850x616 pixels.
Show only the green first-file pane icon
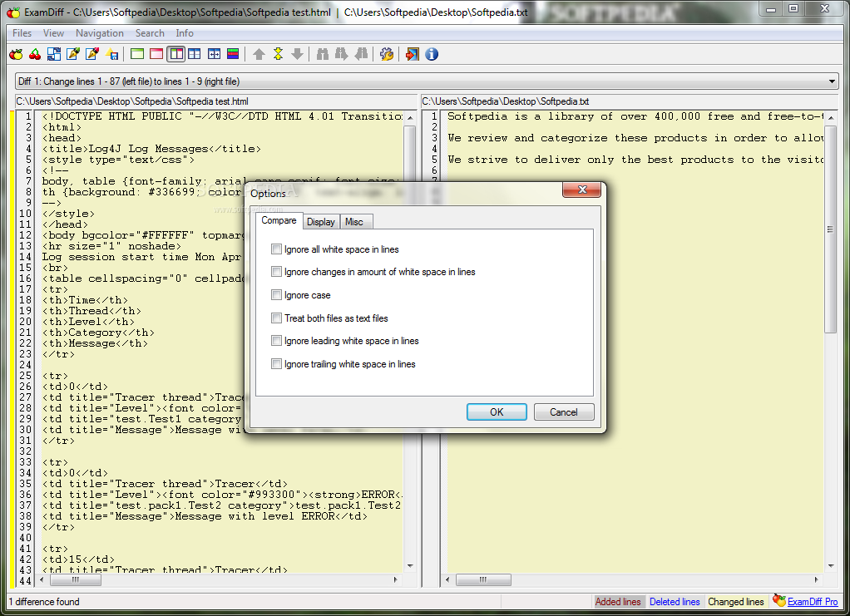(x=138, y=54)
